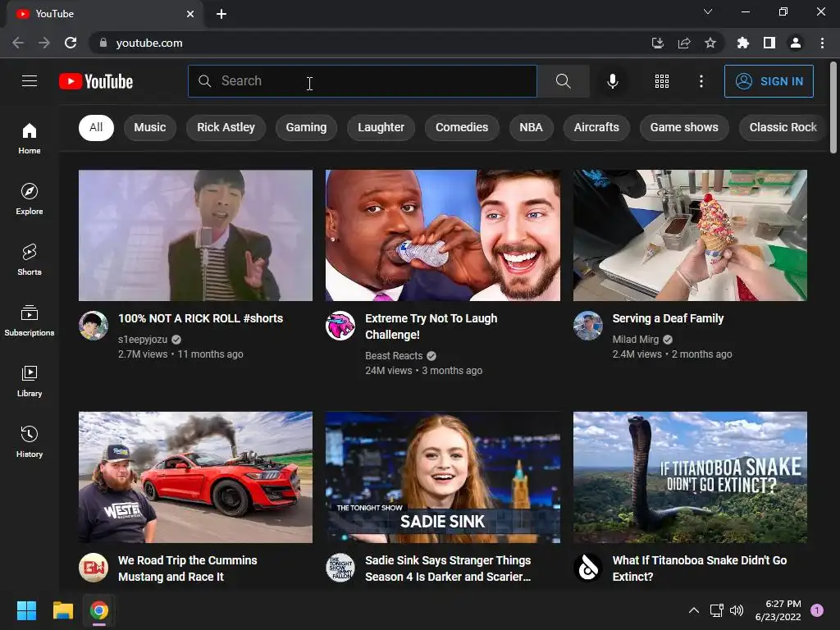Open the tab search chevron
840x630 pixels.
708,11
